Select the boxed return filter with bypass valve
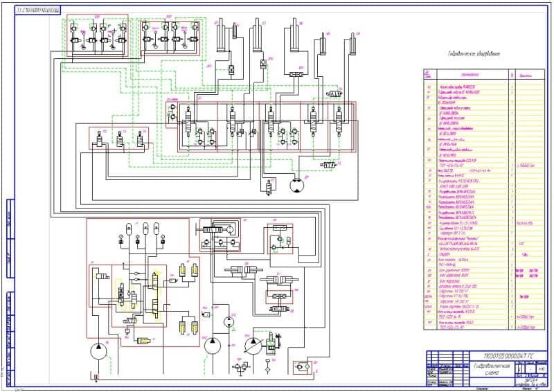 click(x=303, y=367)
